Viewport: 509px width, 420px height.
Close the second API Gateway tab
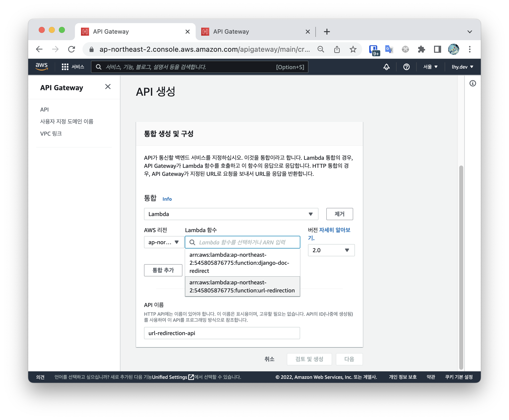(x=308, y=32)
